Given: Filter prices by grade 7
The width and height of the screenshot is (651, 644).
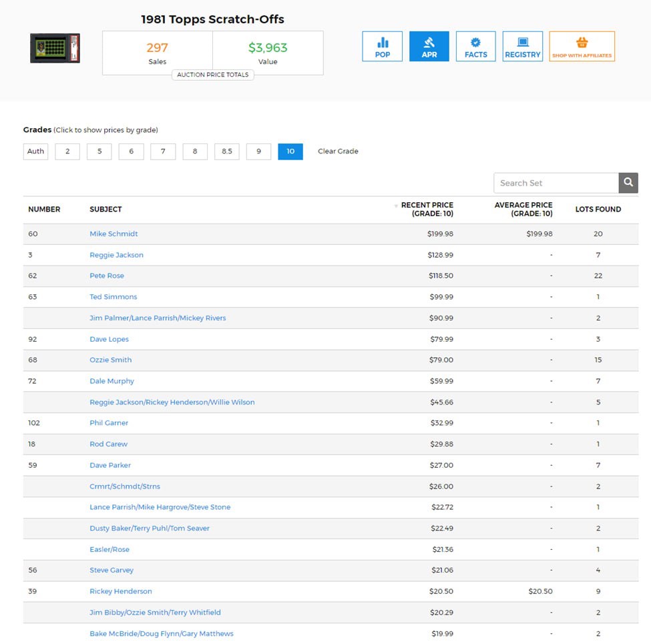Looking at the screenshot, I should click(163, 151).
